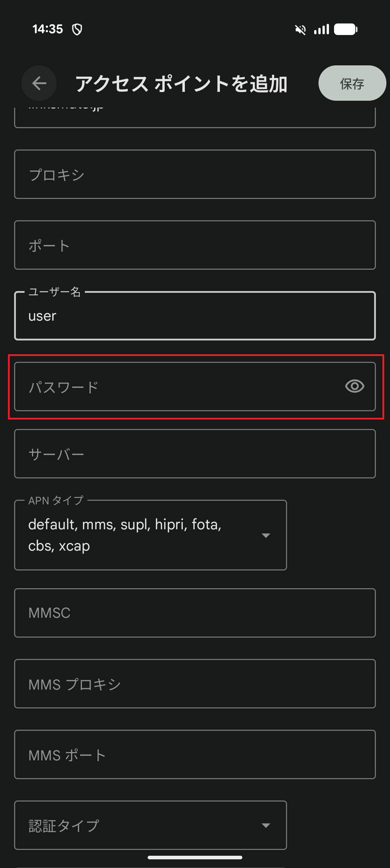390x868 pixels.
Task: Tap the signal strength bars icon
Action: [321, 30]
